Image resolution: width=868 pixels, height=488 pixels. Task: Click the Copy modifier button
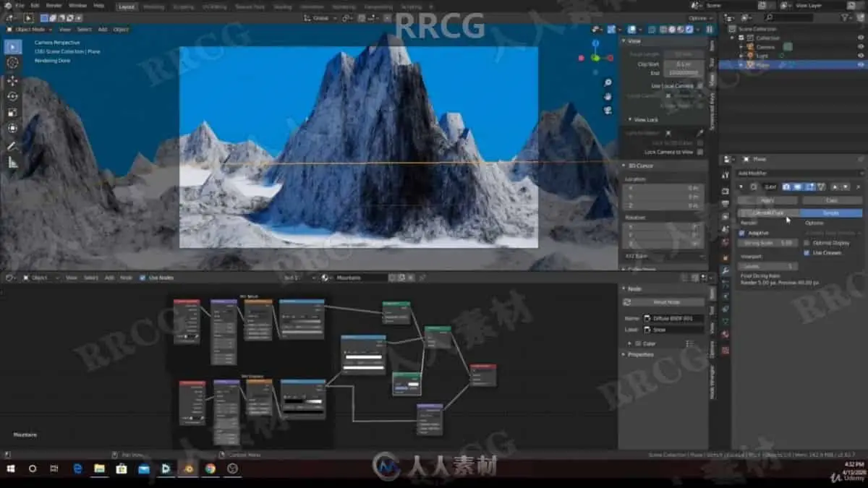pyautogui.click(x=832, y=200)
